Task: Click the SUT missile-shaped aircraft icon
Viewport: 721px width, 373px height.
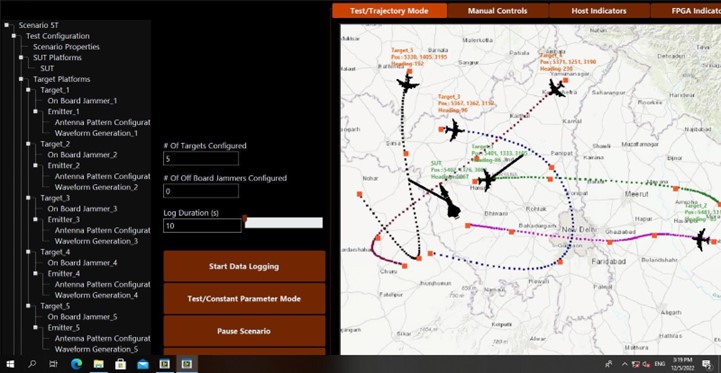Action: pyautogui.click(x=450, y=202)
